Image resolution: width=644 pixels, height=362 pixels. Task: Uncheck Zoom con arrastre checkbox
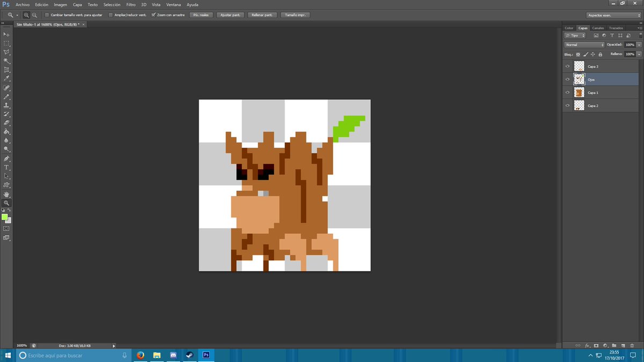coord(153,15)
